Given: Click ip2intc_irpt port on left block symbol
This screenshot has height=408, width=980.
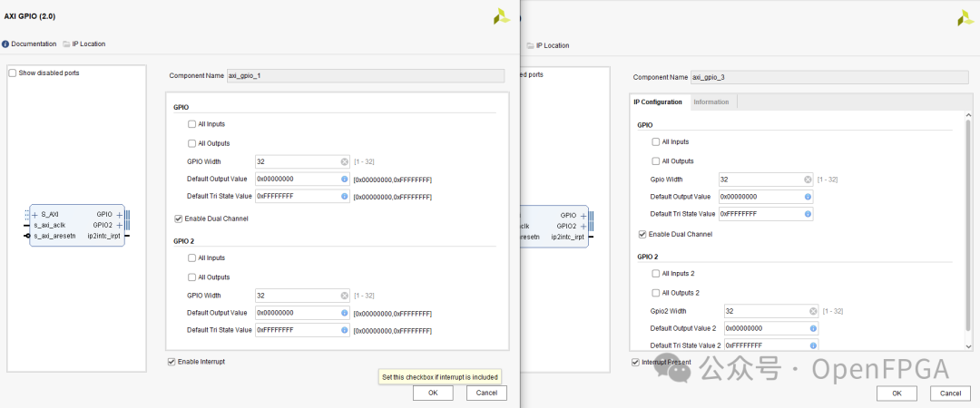Looking at the screenshot, I should tap(104, 236).
